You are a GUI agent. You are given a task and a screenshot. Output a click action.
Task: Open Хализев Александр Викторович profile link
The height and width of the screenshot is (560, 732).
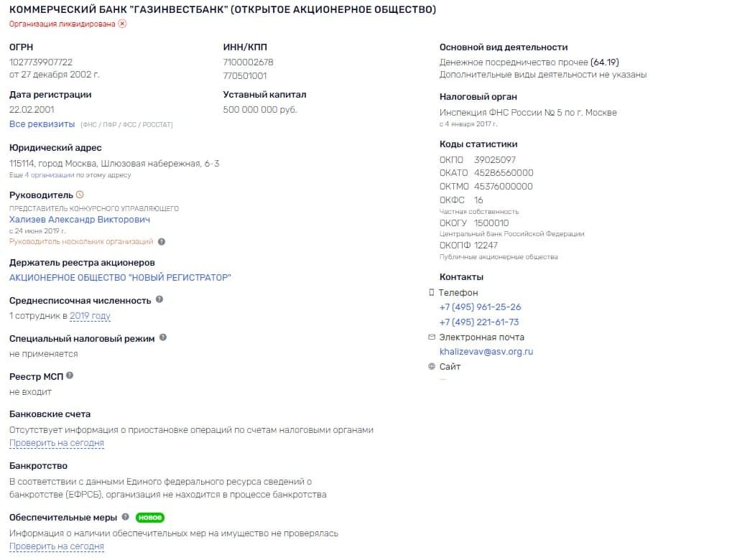pyautogui.click(x=80, y=220)
